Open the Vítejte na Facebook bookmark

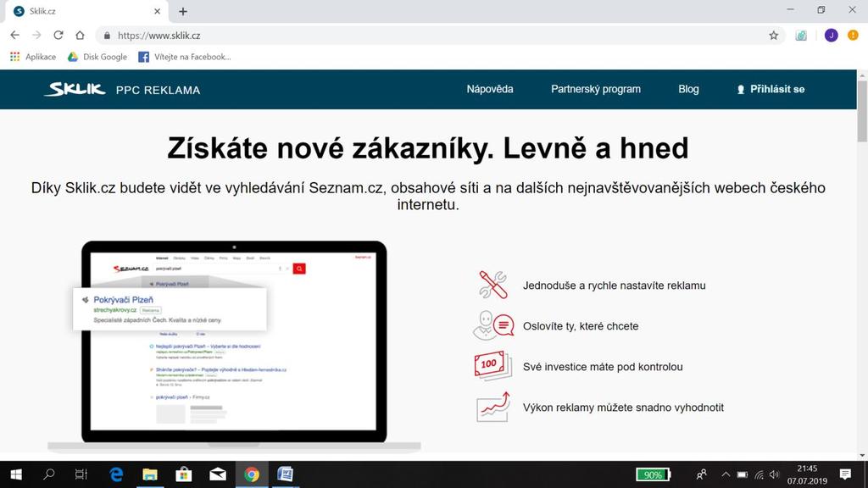[x=184, y=57]
